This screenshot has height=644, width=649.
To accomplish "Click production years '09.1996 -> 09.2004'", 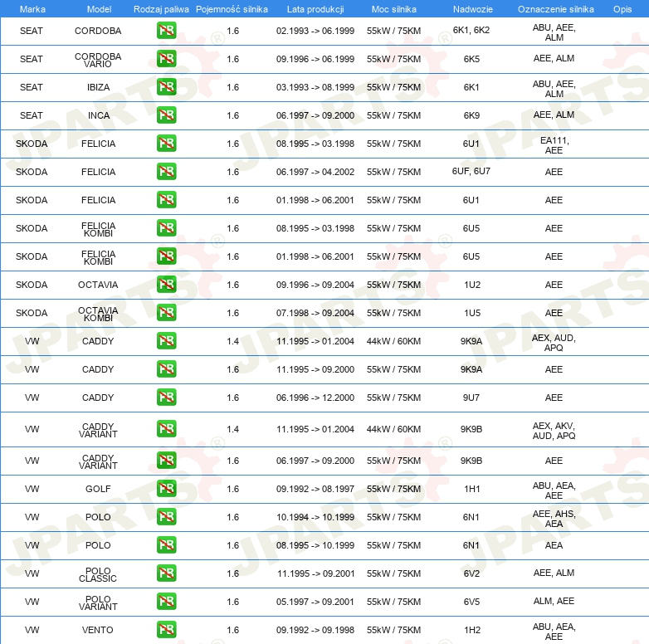I will tap(315, 285).
